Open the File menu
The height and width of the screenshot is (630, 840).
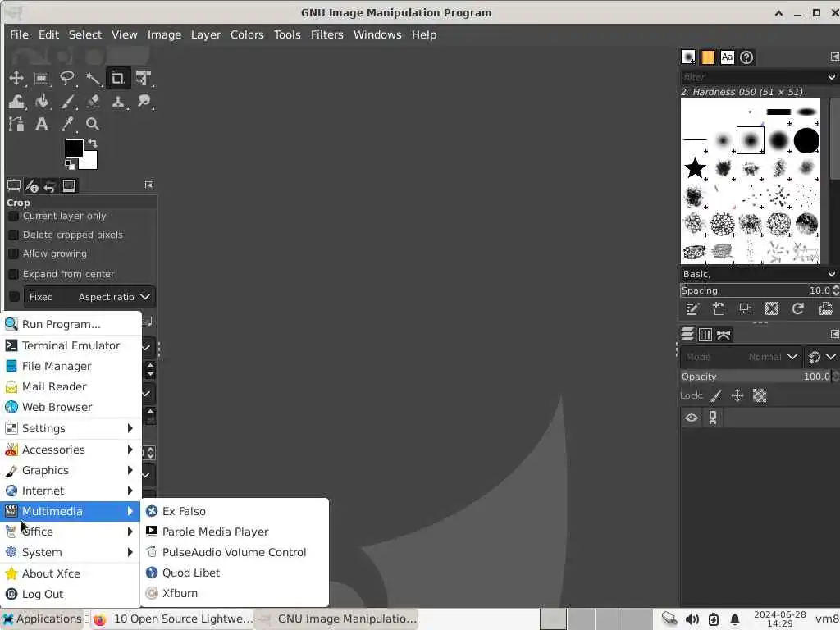pos(20,34)
